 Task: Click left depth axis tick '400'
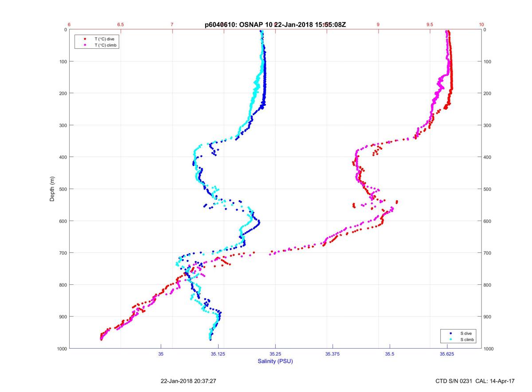coord(63,157)
